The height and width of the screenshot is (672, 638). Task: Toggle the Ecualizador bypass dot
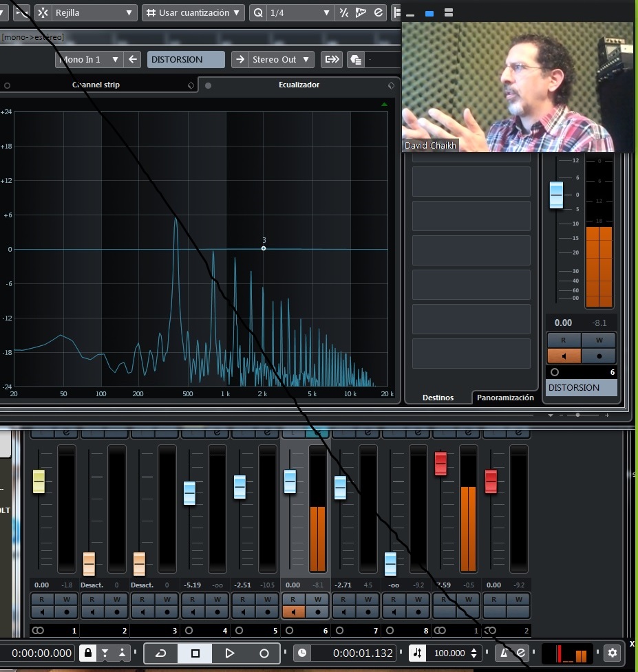pyautogui.click(x=208, y=85)
